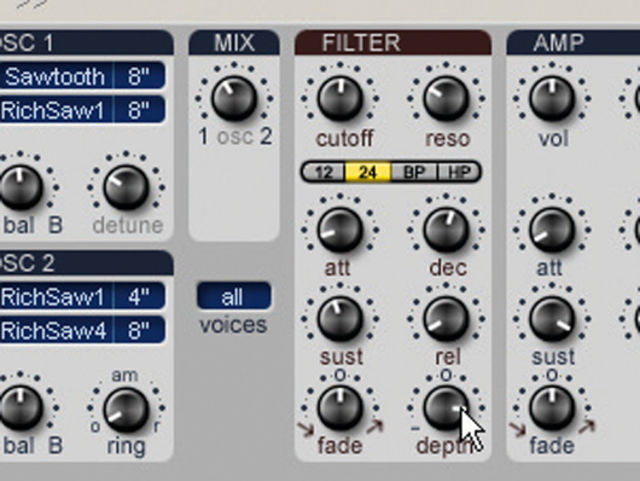Change the 8" octave next to RichSaw4
This screenshot has height=481, width=640.
tap(139, 330)
